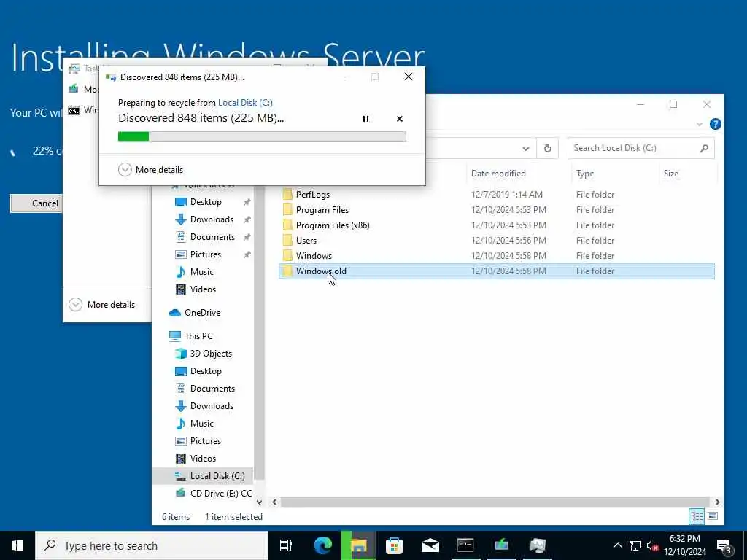Open Task View from the taskbar
This screenshot has width=747, height=560.
click(286, 545)
